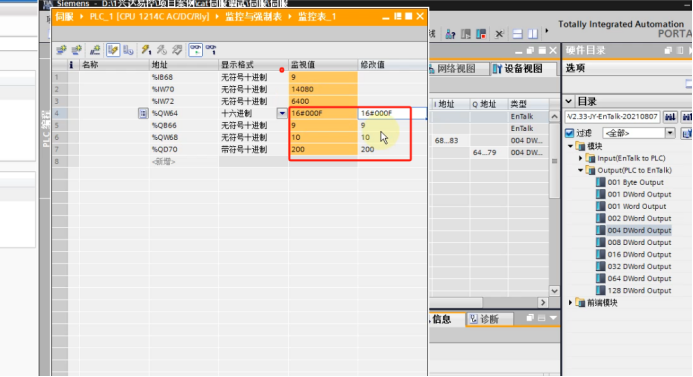This screenshot has width=693, height=377.
Task: Collapse the 目录 catalog section
Action: click(x=569, y=101)
